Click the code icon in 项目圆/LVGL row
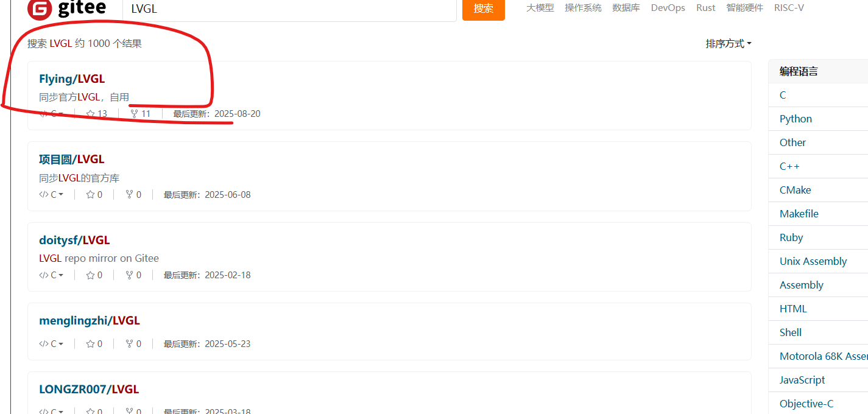The image size is (868, 414). [x=43, y=195]
